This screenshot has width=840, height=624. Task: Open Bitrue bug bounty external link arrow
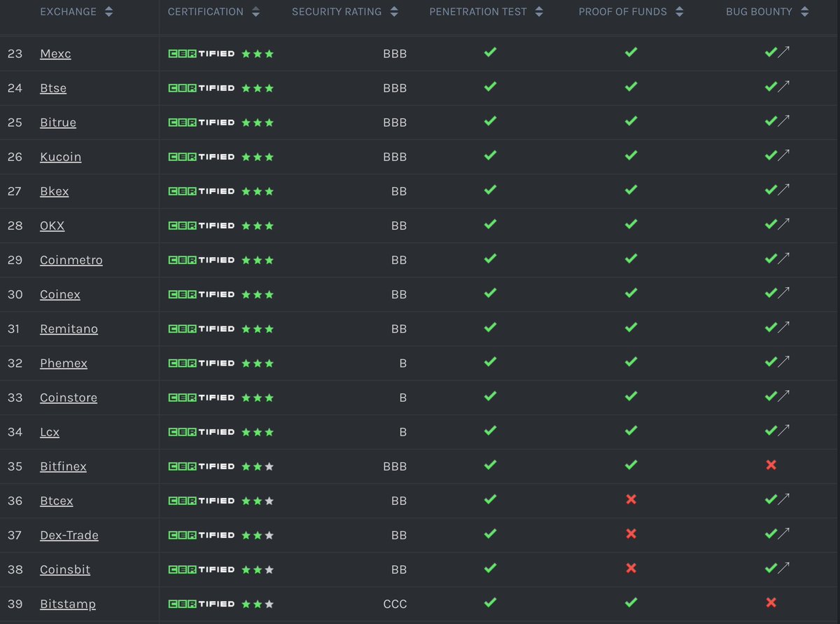click(784, 121)
